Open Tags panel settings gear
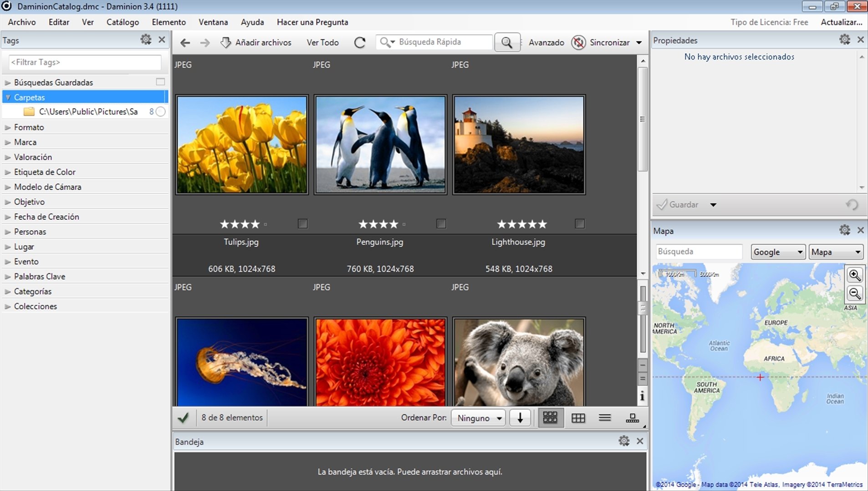 146,40
